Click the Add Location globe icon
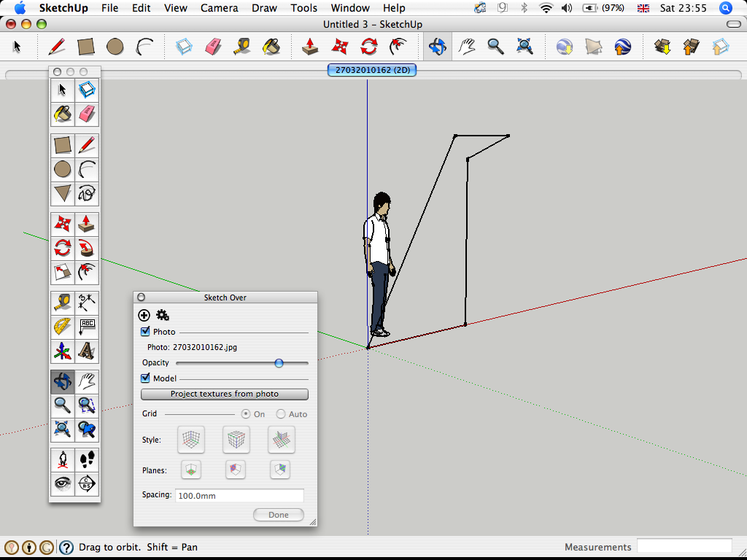This screenshot has width=747, height=560. coord(565,47)
